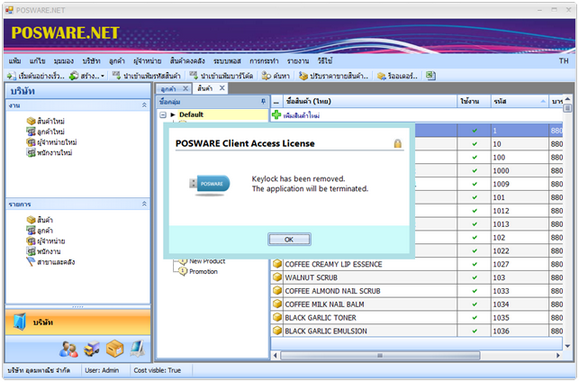579x382 pixels.
Task: Select the COFFEE CREAMY LIP ESSENCE product name
Action: point(333,264)
